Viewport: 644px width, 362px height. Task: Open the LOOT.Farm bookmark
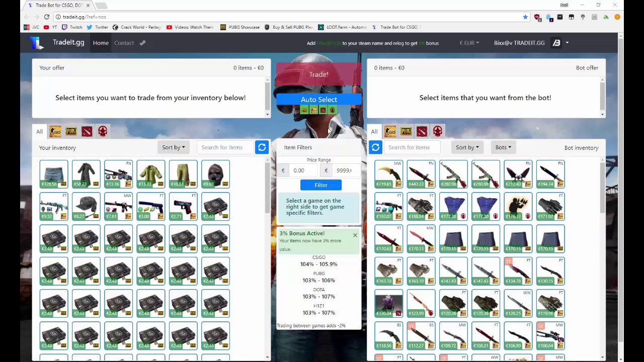tap(342, 27)
